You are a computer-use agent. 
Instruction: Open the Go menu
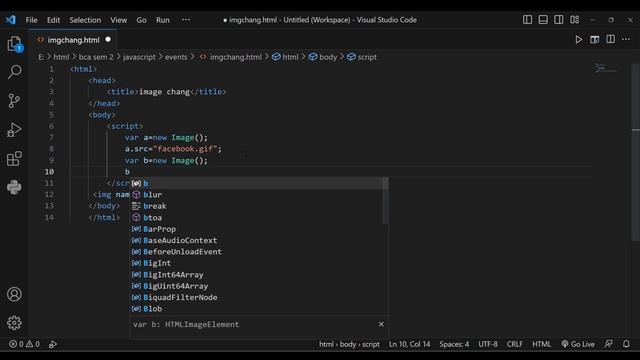coord(141,20)
